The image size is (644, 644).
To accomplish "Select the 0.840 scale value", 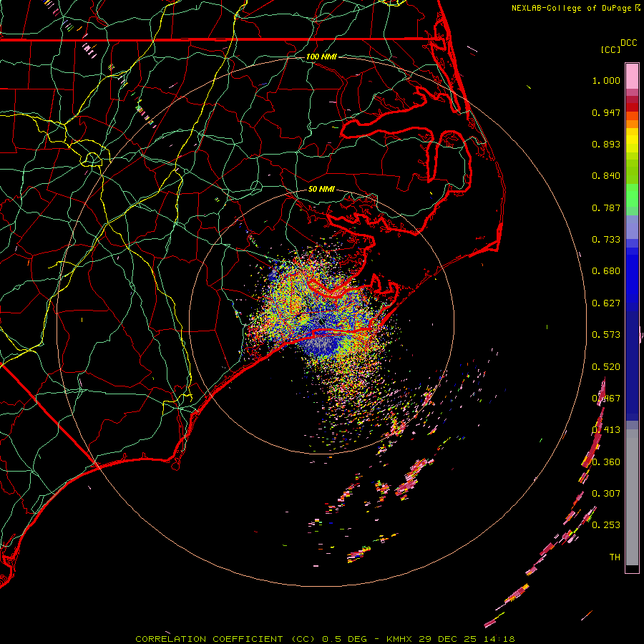I will tap(606, 176).
